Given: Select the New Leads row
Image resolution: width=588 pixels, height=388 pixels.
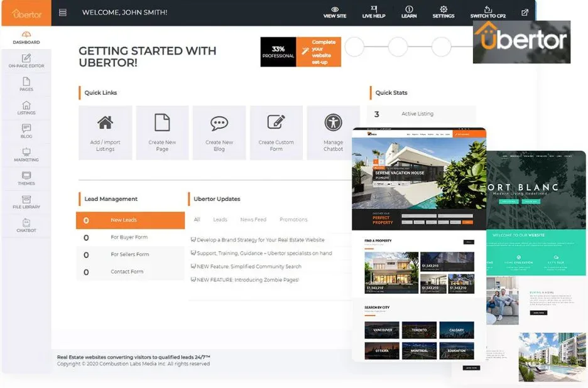Looking at the screenshot, I should tap(130, 220).
